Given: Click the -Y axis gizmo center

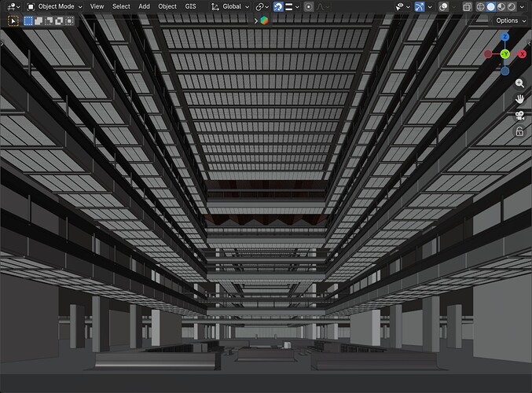Looking at the screenshot, I should click(504, 54).
